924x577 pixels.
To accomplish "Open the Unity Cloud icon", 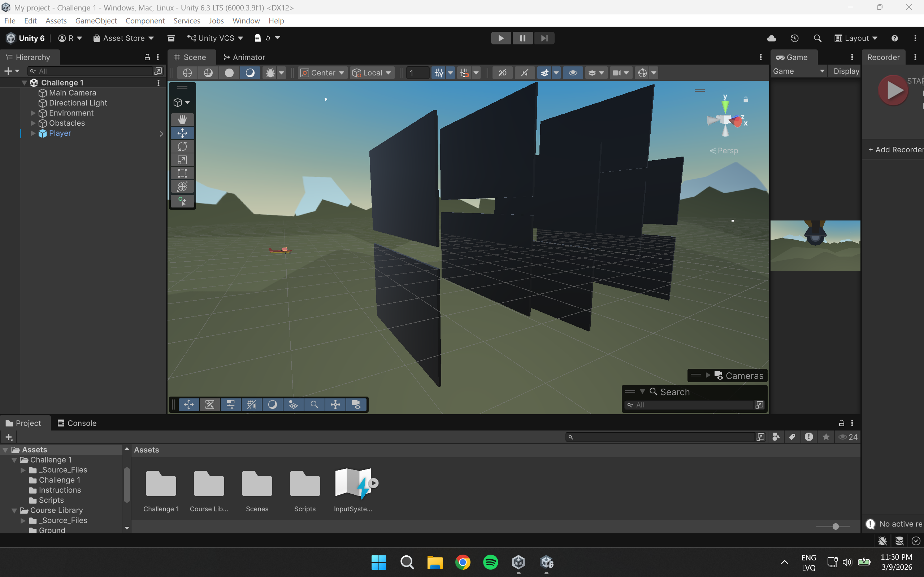I will point(771,38).
